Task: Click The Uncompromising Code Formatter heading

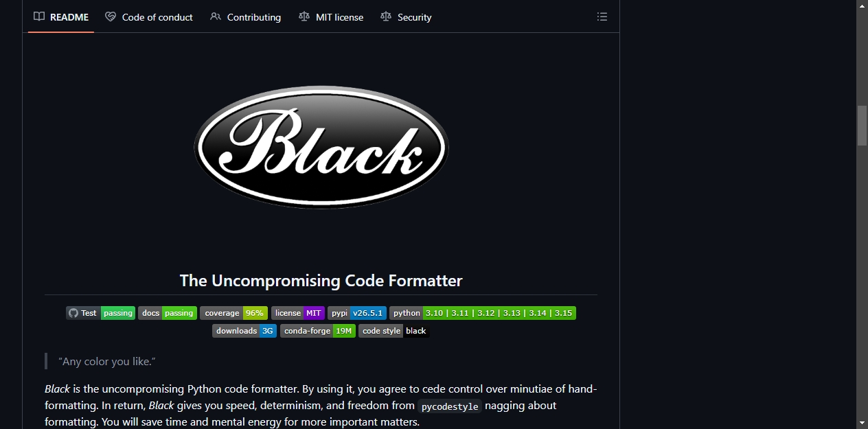Action: pyautogui.click(x=321, y=281)
